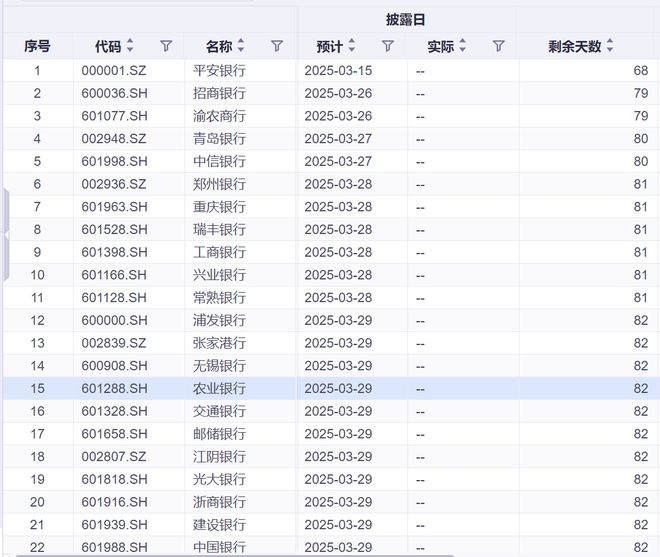Screen dimensions: 660x557
Task: Sort by 实际 disclosure date arrows
Action: tap(463, 45)
